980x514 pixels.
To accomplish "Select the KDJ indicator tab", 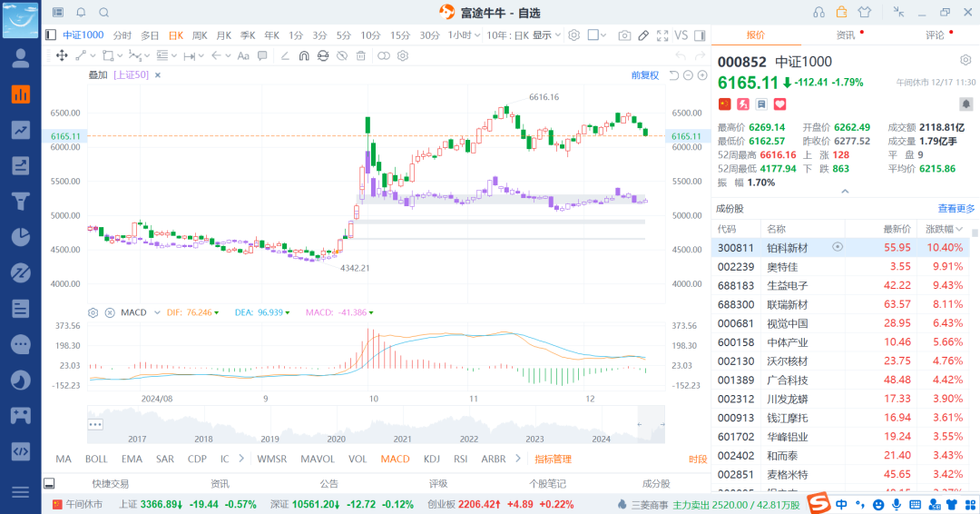I will 432,459.
